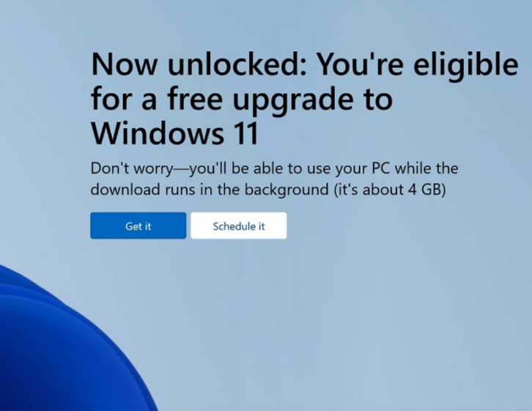Click the word "eligible" in the headline
Viewport: 532px width, 411px height.
point(466,66)
